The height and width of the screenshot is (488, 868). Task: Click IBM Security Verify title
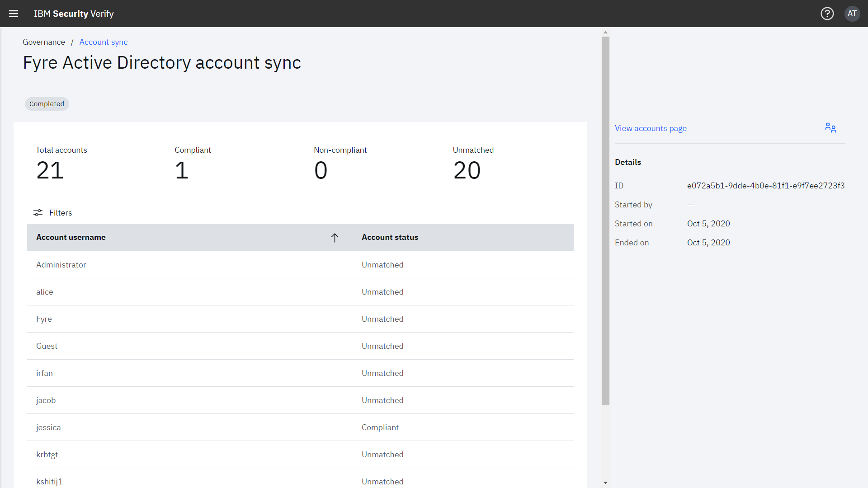74,14
